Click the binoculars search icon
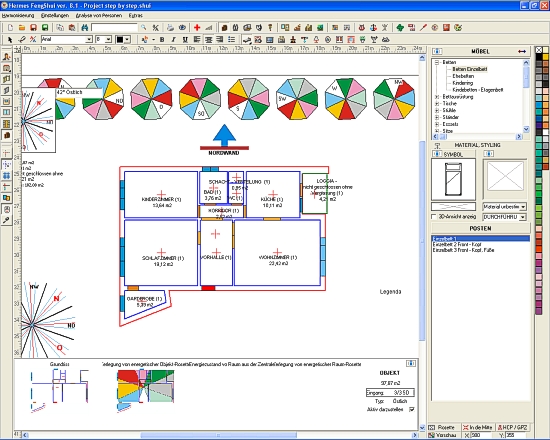The image size is (550, 440). pos(85,27)
